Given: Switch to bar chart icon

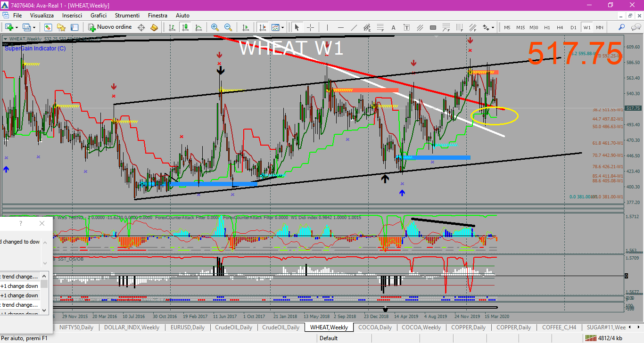Looking at the screenshot, I should click(x=172, y=27).
